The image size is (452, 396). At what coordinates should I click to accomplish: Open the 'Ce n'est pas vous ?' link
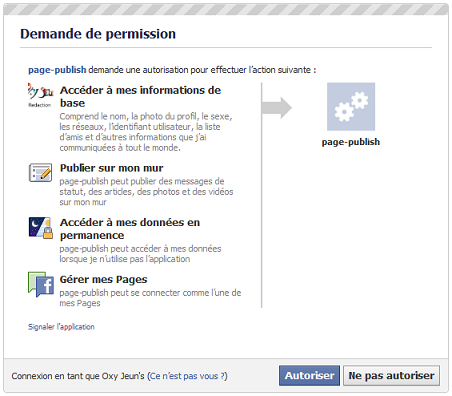pos(187,376)
